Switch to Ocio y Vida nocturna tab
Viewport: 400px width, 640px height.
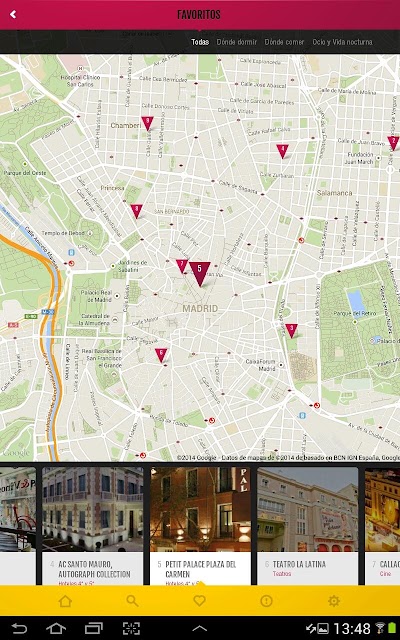342,42
